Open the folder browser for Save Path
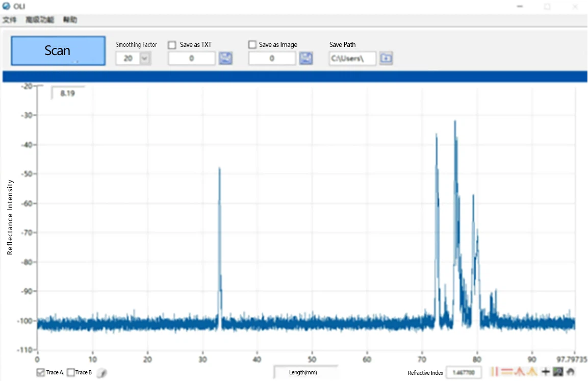588x381 pixels. pyautogui.click(x=387, y=59)
